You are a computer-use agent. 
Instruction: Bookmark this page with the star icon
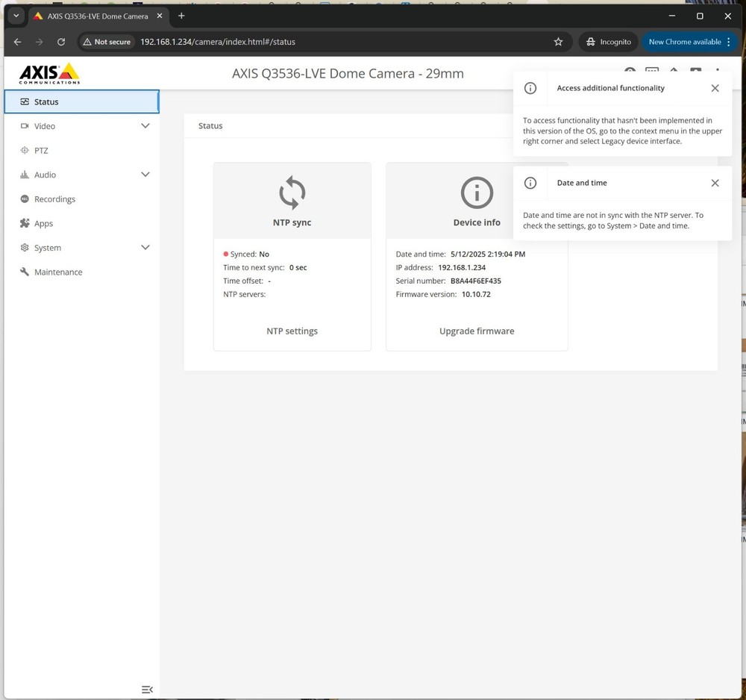[x=558, y=42]
